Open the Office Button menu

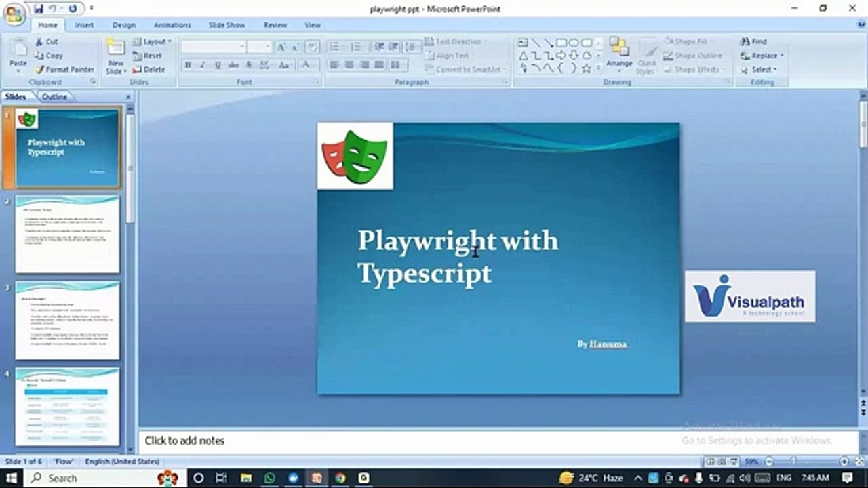(14, 14)
